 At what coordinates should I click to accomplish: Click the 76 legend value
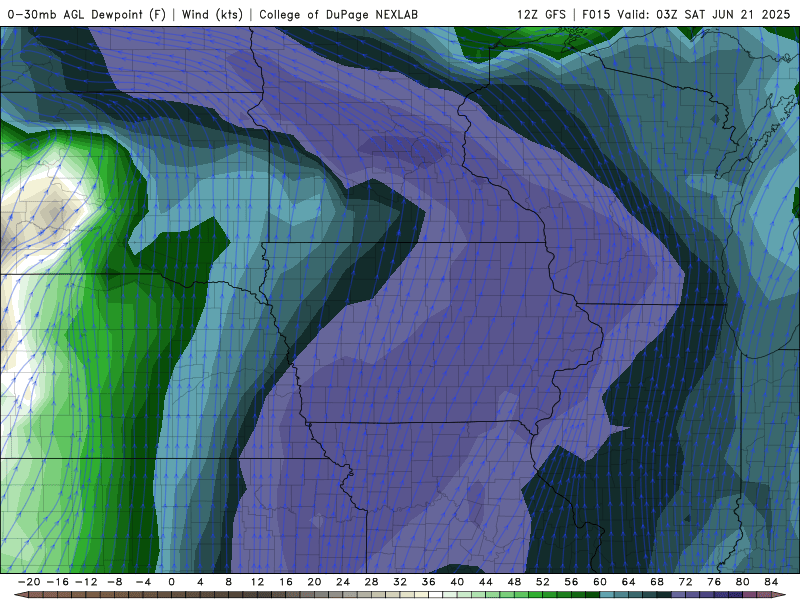pyautogui.click(x=714, y=582)
